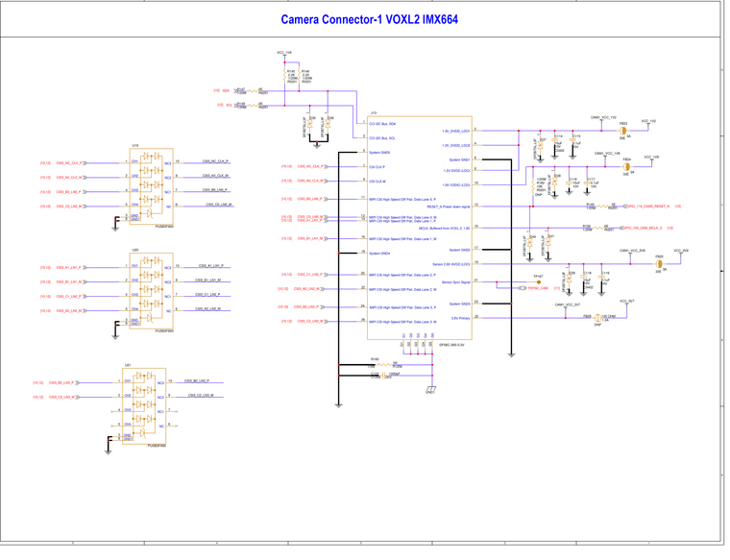Select ferrite bead FB24 near VCC_1V8

tap(627, 166)
